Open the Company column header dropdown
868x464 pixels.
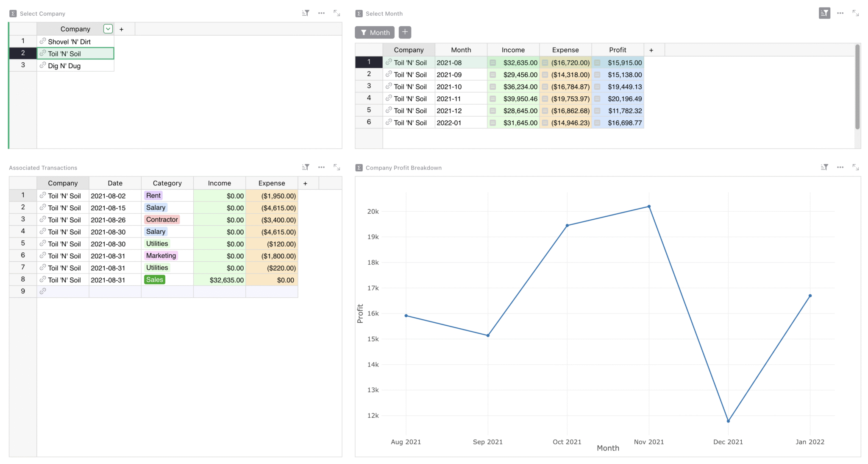pos(108,28)
